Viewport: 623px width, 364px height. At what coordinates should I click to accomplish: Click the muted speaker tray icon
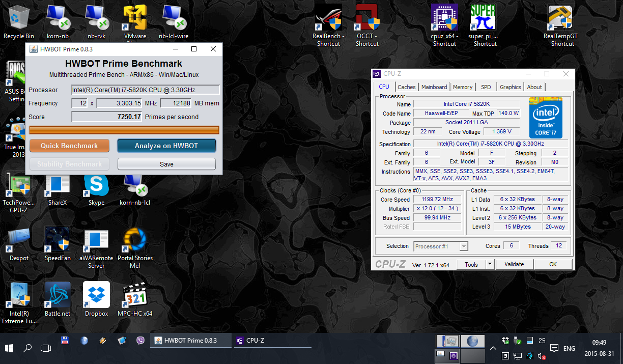(x=542, y=356)
